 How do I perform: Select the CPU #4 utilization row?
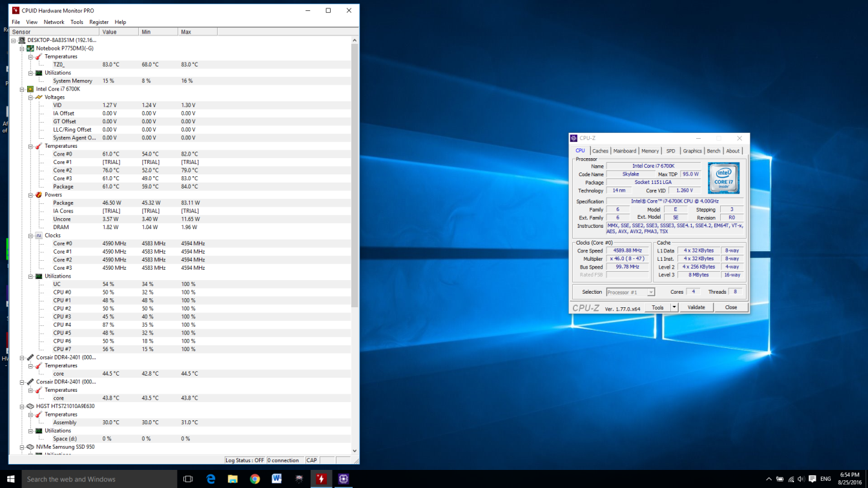(x=181, y=325)
